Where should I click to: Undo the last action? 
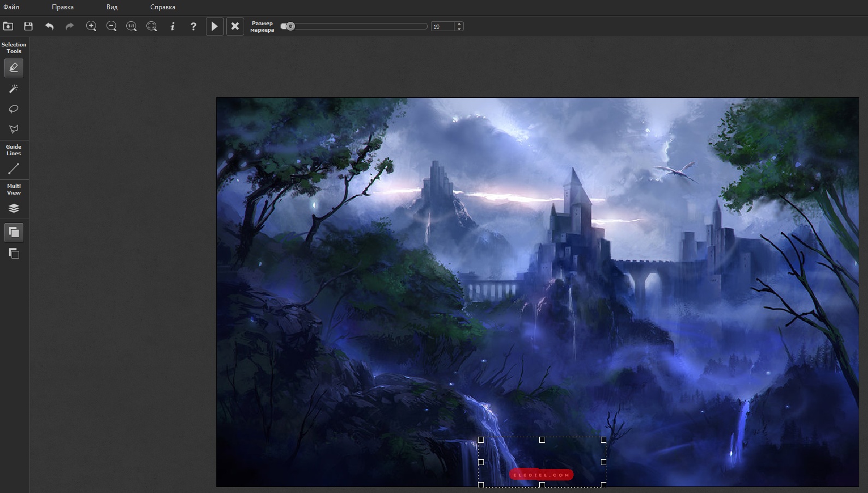click(49, 26)
